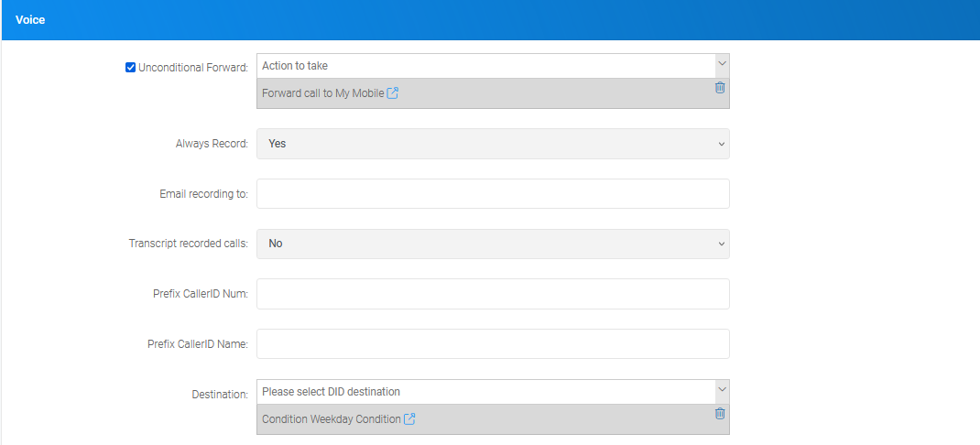This screenshot has height=445, width=980.
Task: Open Transcript recorded calls dropdown showing No
Action: pos(493,244)
